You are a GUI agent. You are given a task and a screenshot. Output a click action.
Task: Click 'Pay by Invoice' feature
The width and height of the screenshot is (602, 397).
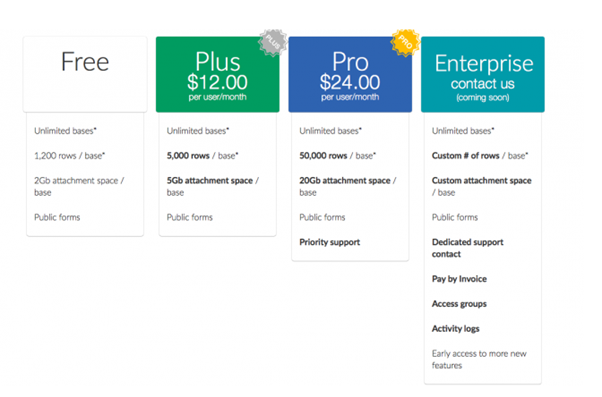pyautogui.click(x=459, y=279)
